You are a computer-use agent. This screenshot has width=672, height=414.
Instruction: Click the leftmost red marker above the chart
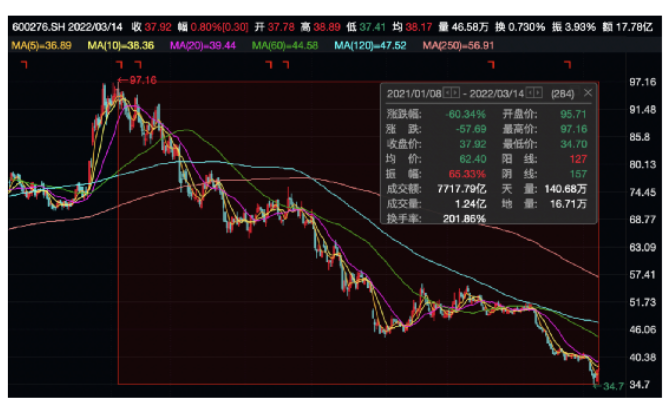click(22, 64)
